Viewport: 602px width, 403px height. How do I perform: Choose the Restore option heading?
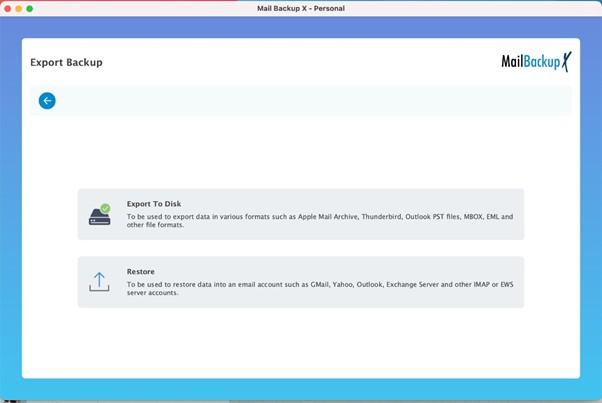(x=141, y=271)
